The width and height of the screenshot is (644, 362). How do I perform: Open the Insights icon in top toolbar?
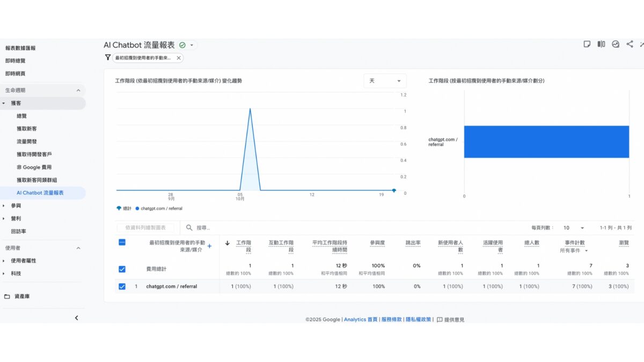[x=616, y=44]
